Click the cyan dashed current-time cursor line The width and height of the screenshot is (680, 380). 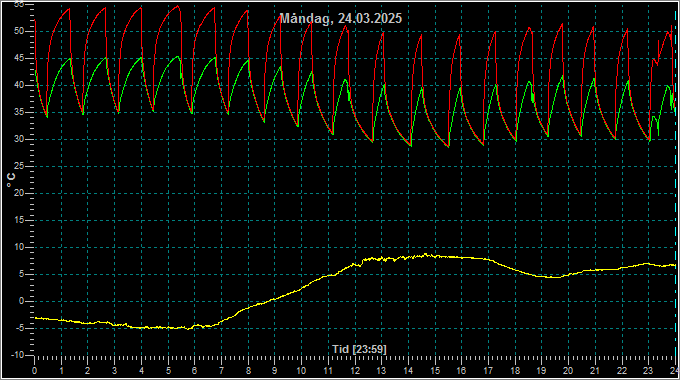click(x=675, y=182)
